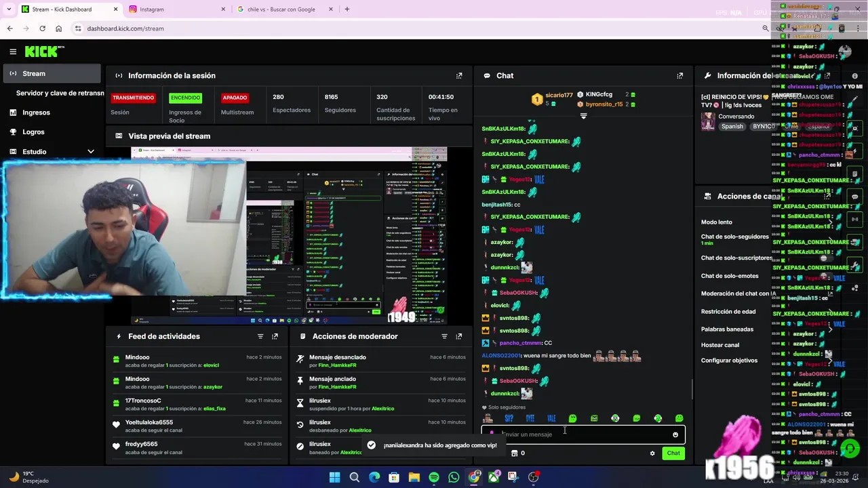Open WhatsApp from the taskbar
Screen dimensions: 868x488
pyautogui.click(x=454, y=477)
